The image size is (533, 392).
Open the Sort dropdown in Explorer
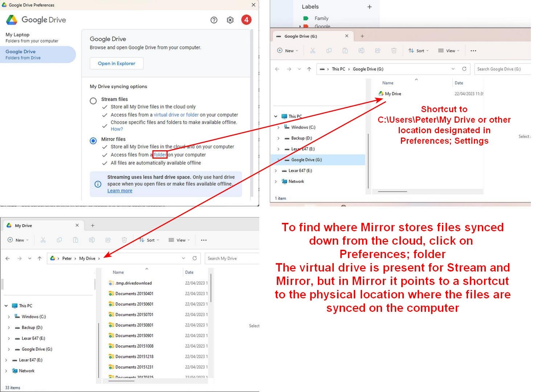pyautogui.click(x=419, y=50)
